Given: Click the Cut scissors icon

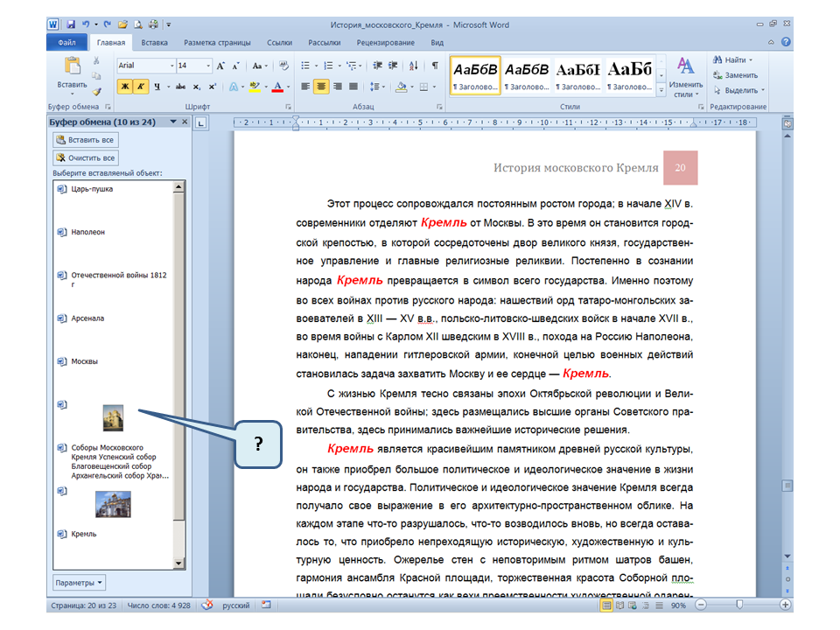Looking at the screenshot, I should click(x=97, y=62).
